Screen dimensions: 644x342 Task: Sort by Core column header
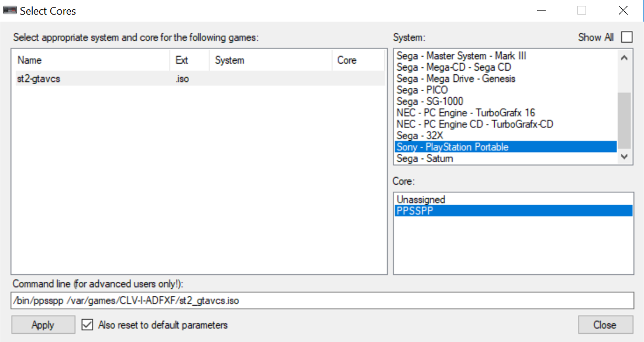[x=359, y=60]
